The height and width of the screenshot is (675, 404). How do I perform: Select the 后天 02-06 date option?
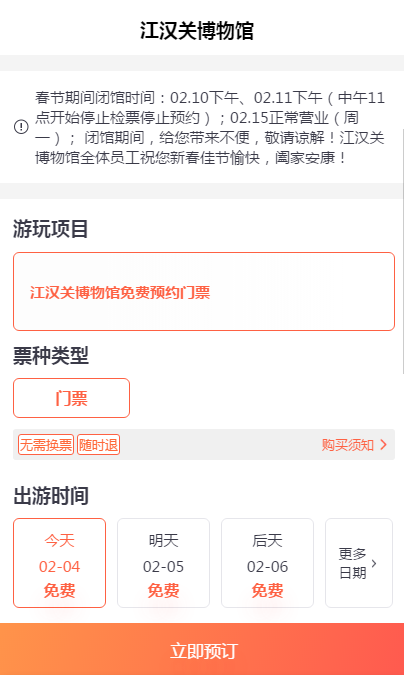coord(267,563)
